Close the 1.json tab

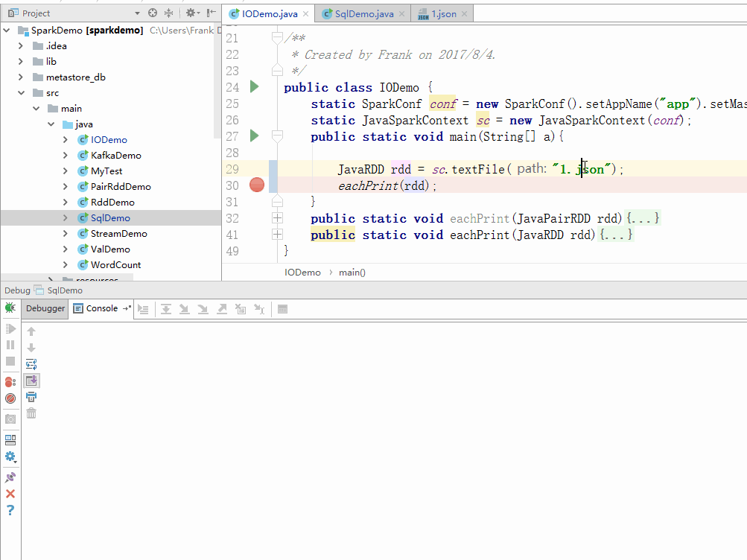coord(465,14)
